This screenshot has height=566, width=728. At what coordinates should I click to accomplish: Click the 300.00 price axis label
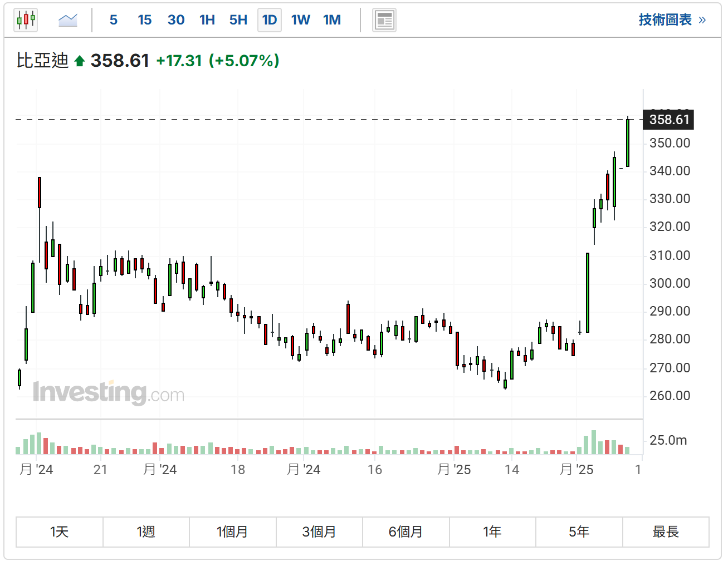coord(670,283)
